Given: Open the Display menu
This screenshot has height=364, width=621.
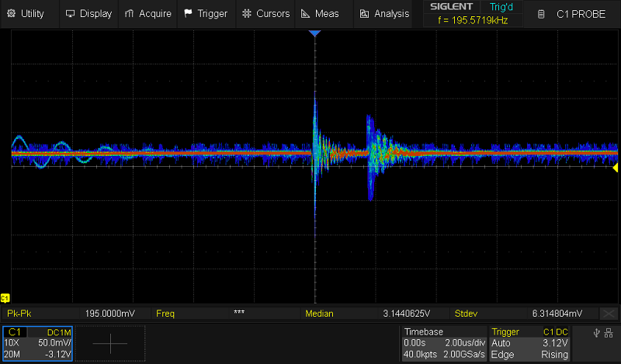Looking at the screenshot, I should point(88,13).
